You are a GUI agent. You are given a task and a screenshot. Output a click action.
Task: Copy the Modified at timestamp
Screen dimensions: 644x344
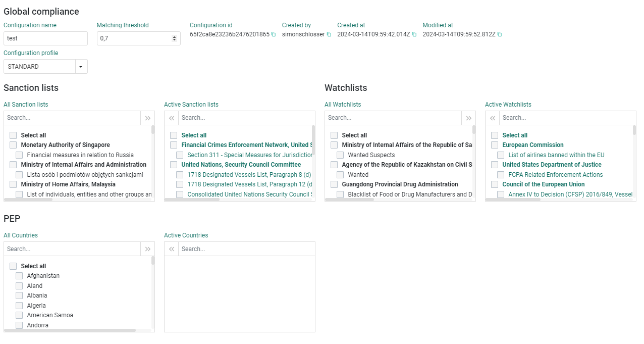coord(500,34)
